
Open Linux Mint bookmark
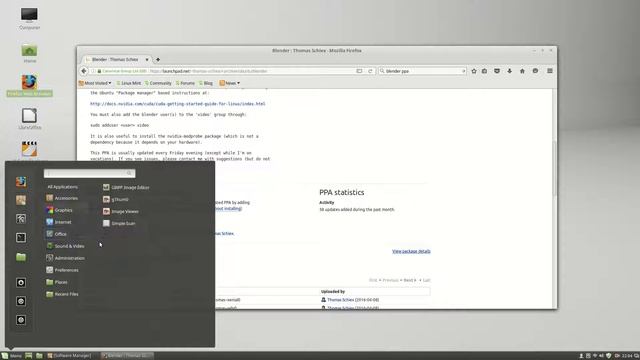(129, 83)
